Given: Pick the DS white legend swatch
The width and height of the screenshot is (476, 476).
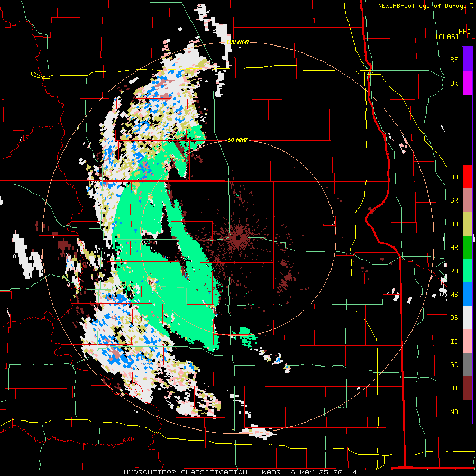Looking at the screenshot, I should pos(467,317).
